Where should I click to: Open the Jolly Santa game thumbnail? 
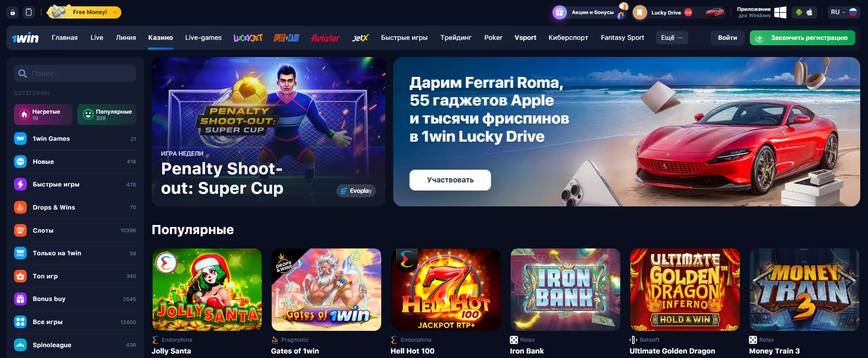tap(207, 290)
